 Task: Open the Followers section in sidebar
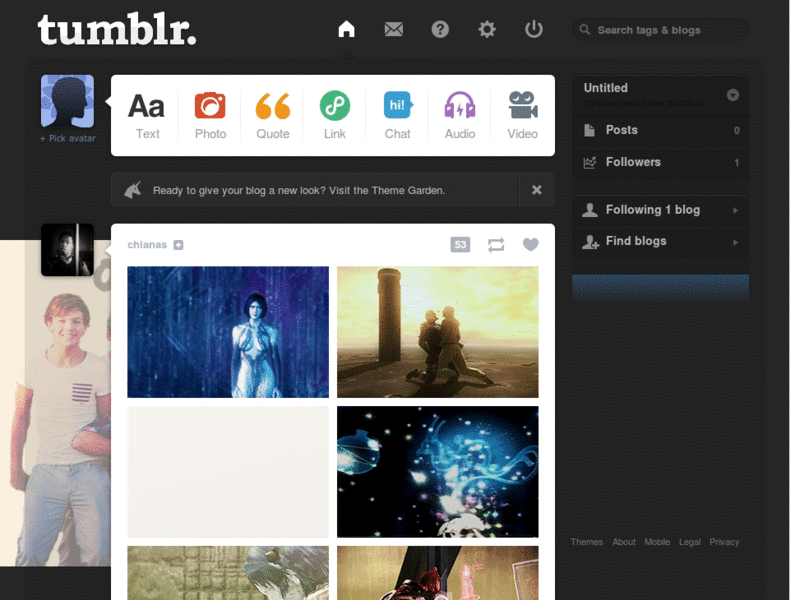pyautogui.click(x=661, y=163)
